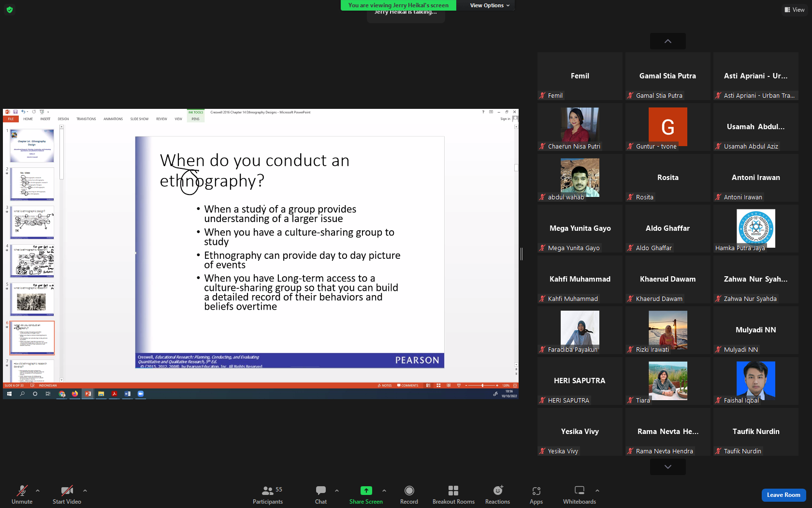Open video options arrow next to Start Video
The height and width of the screenshot is (508, 812).
pos(85,491)
